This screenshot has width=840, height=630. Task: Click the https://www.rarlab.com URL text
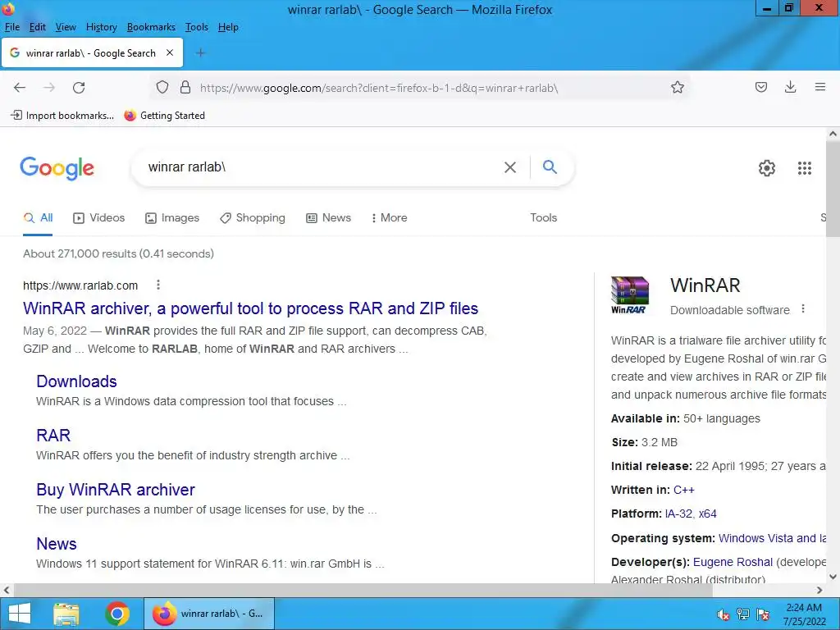pyautogui.click(x=80, y=285)
